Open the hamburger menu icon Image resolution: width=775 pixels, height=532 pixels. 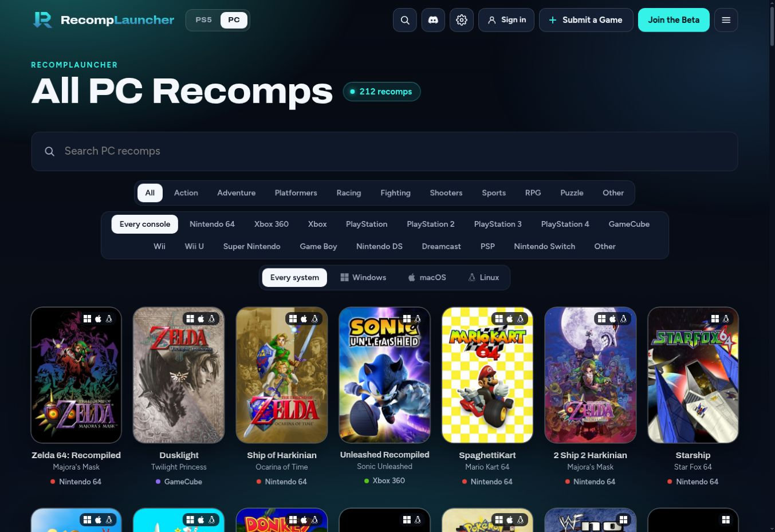click(726, 20)
